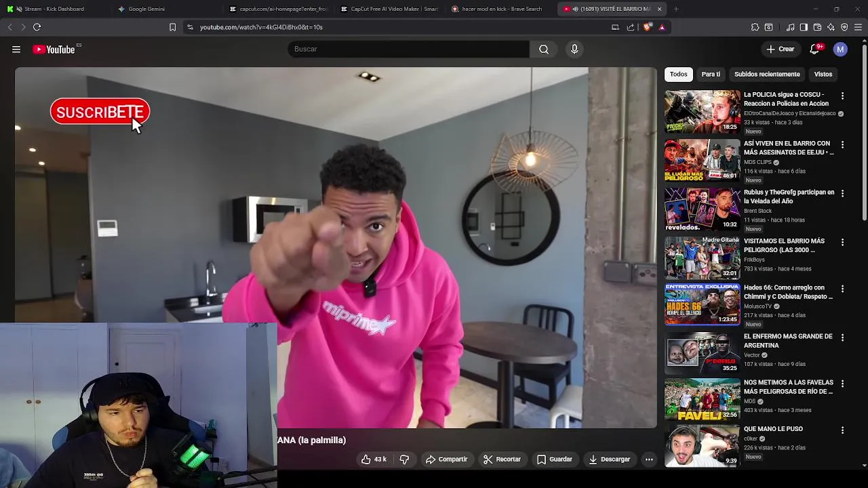Select the Todos filter chip
Screen dimensions: 868x488
pyautogui.click(x=678, y=74)
